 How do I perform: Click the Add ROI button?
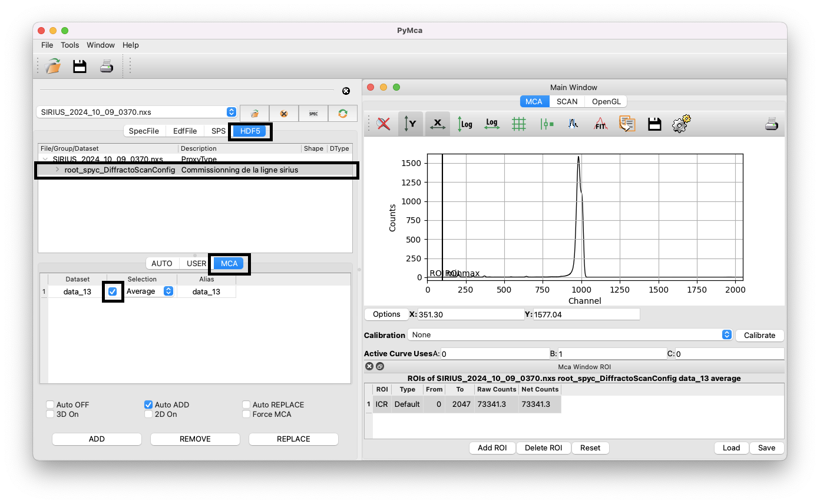point(492,447)
